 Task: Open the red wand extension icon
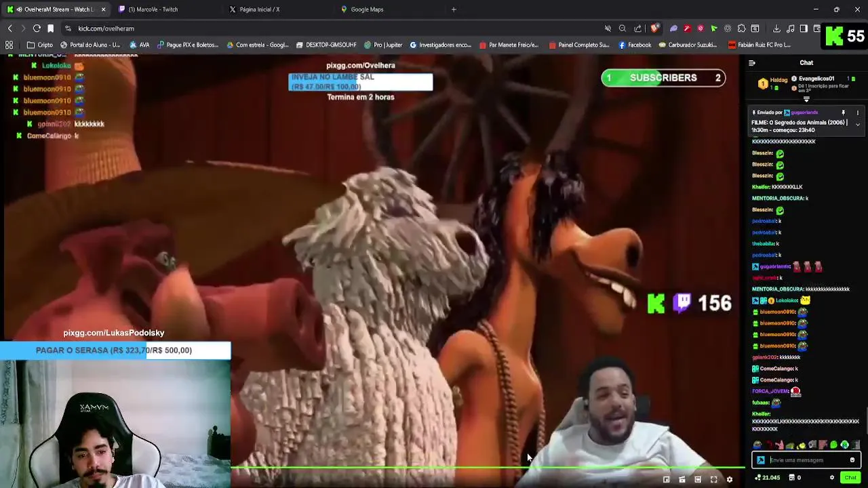click(687, 28)
